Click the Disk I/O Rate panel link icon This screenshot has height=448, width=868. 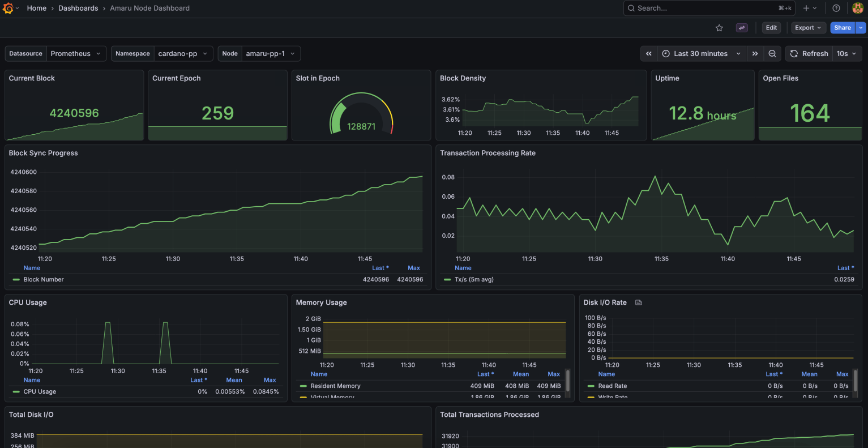639,302
